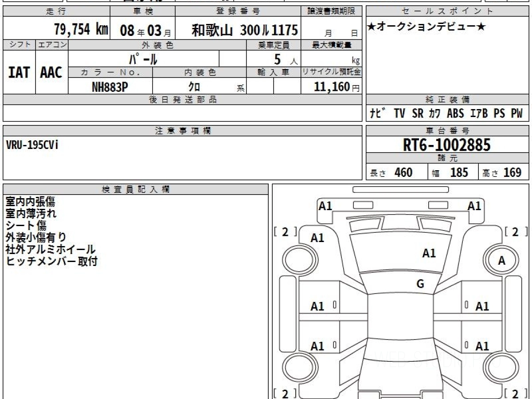Select the 外装色 header
The width and height of the screenshot is (532, 399).
tap(157, 45)
